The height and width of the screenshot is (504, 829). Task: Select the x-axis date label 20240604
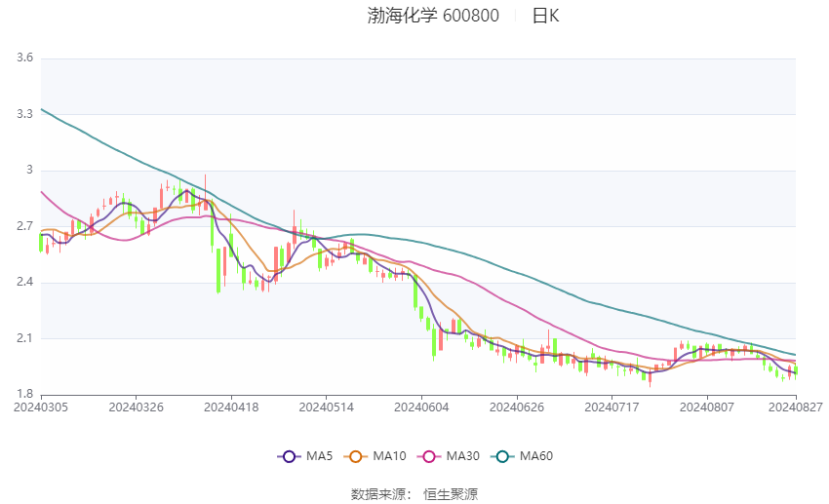click(421, 407)
